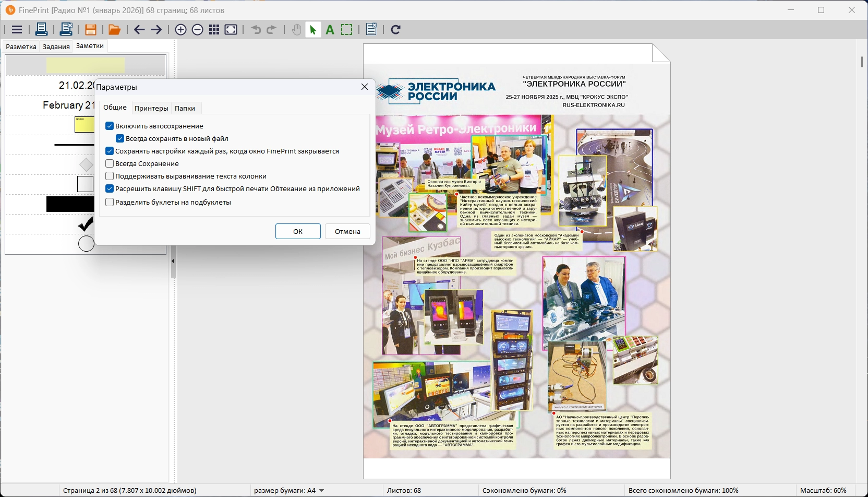The height and width of the screenshot is (497, 868).
Task: Click the 'Масштаб: 60%' status text
Action: pyautogui.click(x=823, y=490)
